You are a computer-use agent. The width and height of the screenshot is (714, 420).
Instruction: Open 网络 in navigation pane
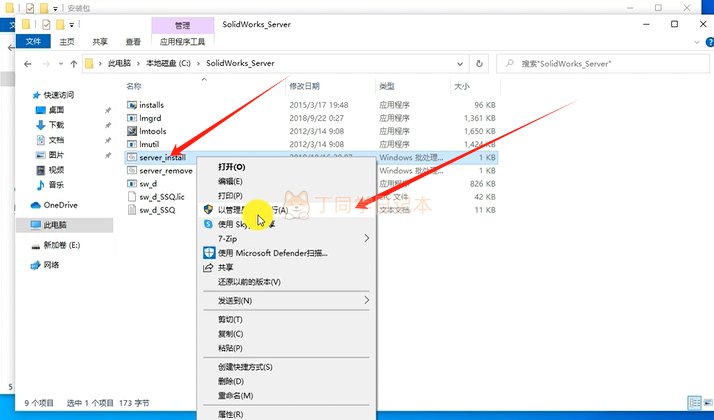click(x=51, y=265)
